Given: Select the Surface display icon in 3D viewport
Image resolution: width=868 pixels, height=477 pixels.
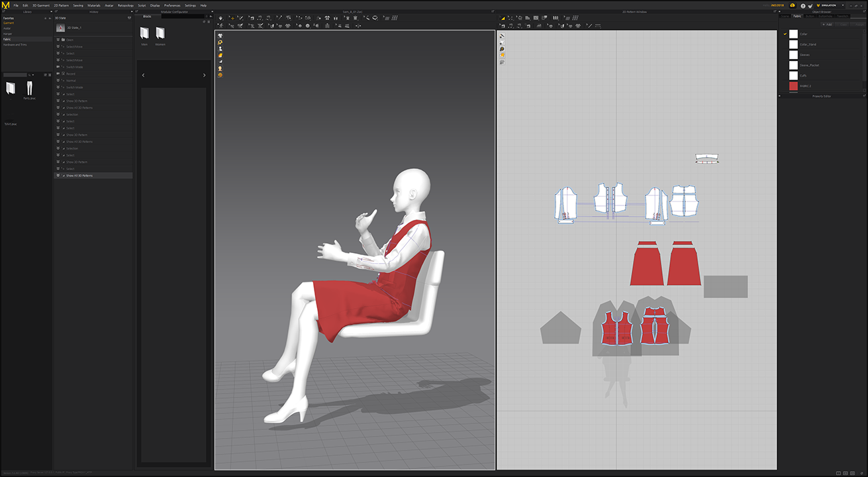Looking at the screenshot, I should tap(220, 62).
